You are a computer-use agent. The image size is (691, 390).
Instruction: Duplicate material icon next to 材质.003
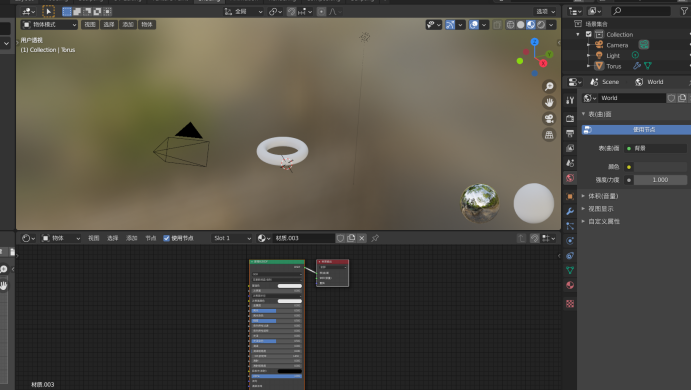click(x=351, y=238)
